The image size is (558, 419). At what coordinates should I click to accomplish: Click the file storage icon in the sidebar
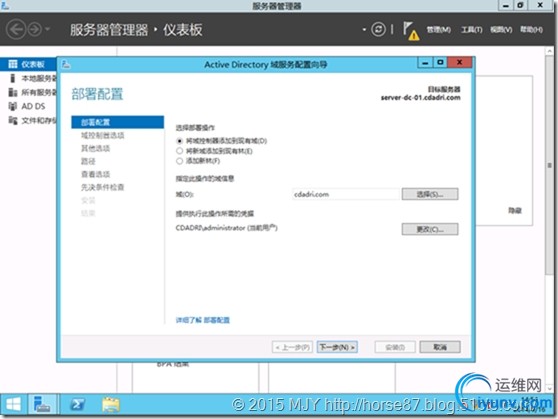13,120
